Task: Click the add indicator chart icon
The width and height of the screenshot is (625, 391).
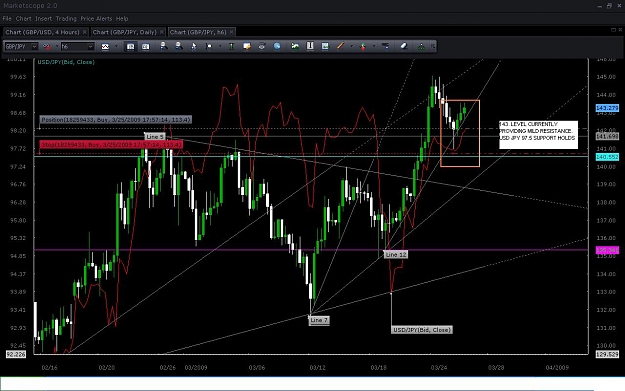Action: (295, 47)
